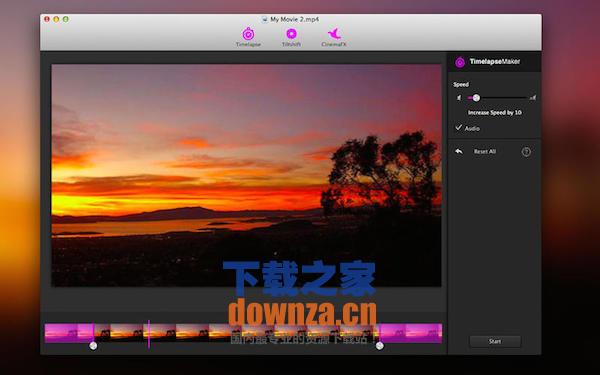Open help with question mark icon

click(x=526, y=152)
